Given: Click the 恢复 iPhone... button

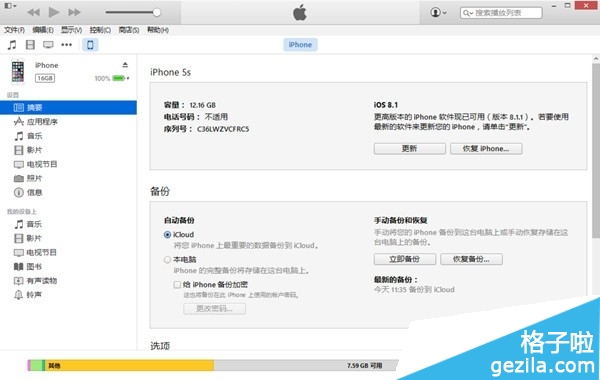Looking at the screenshot, I should (486, 148).
